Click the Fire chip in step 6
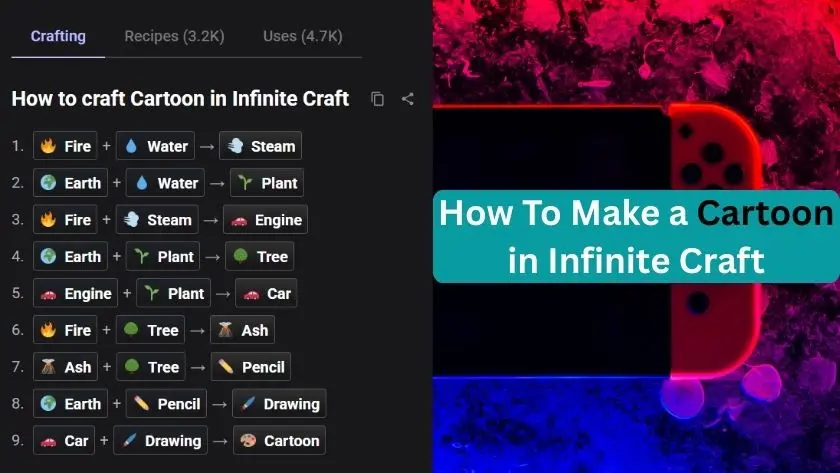This screenshot has width=840, height=473. tap(65, 330)
